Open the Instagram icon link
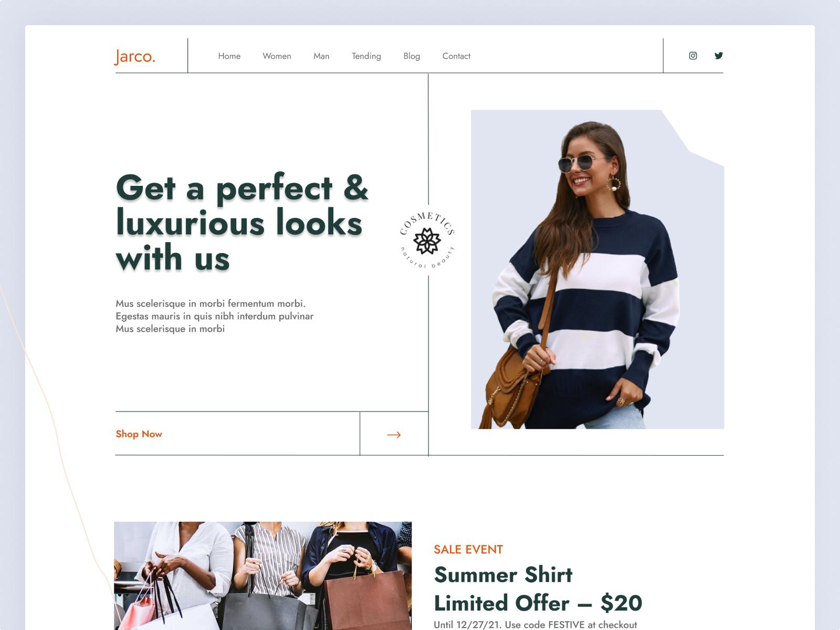 click(x=693, y=56)
